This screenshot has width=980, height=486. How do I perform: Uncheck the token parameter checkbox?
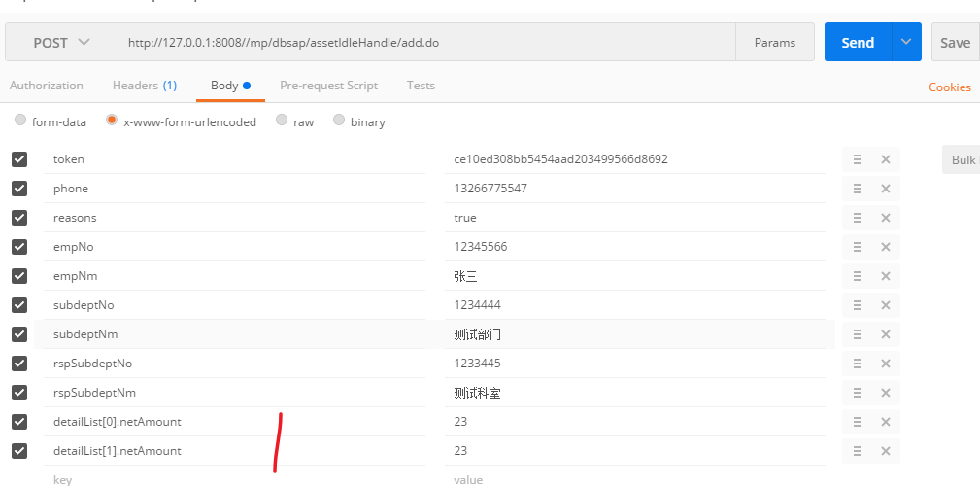19,159
